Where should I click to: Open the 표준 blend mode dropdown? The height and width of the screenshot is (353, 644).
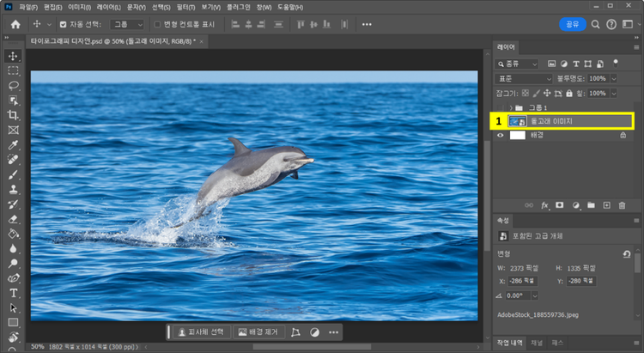click(525, 78)
